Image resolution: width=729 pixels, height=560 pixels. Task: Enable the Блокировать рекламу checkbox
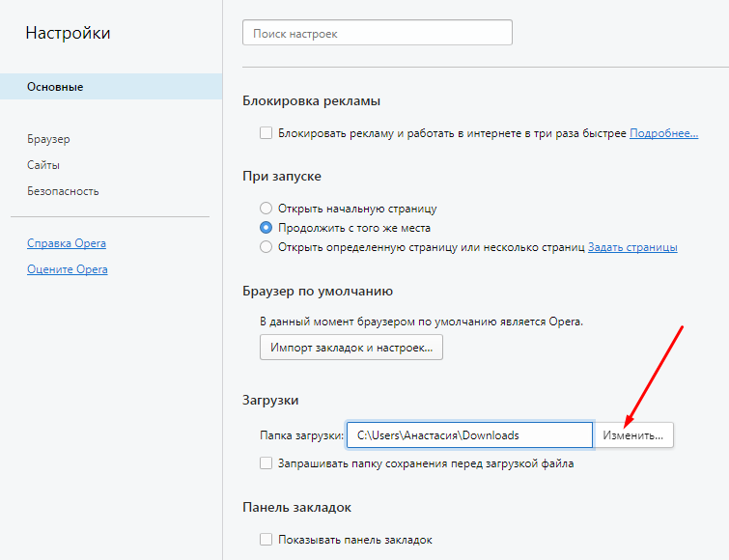(266, 133)
